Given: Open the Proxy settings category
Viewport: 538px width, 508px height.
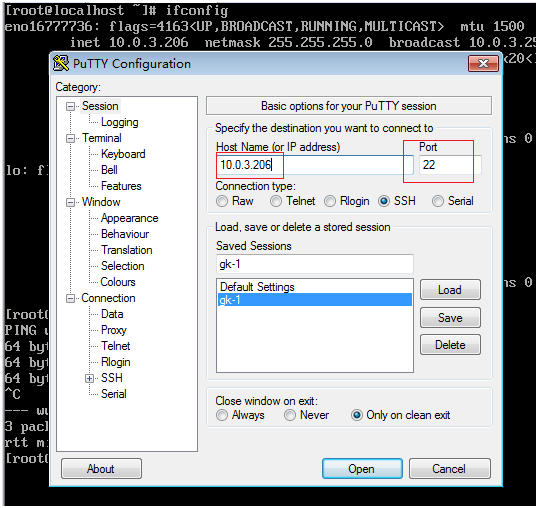Looking at the screenshot, I should tap(114, 330).
